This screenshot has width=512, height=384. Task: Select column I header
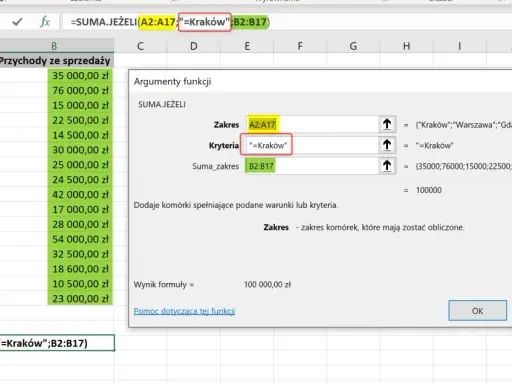[x=460, y=46]
